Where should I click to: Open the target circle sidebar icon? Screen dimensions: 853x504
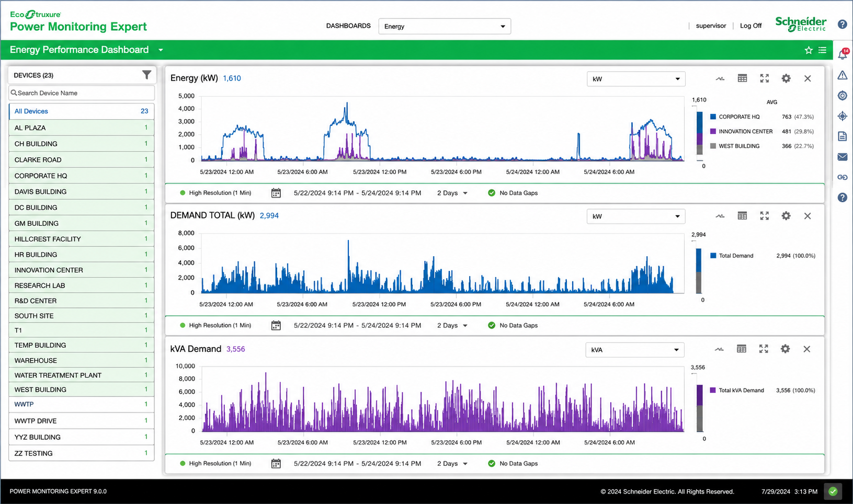842,96
